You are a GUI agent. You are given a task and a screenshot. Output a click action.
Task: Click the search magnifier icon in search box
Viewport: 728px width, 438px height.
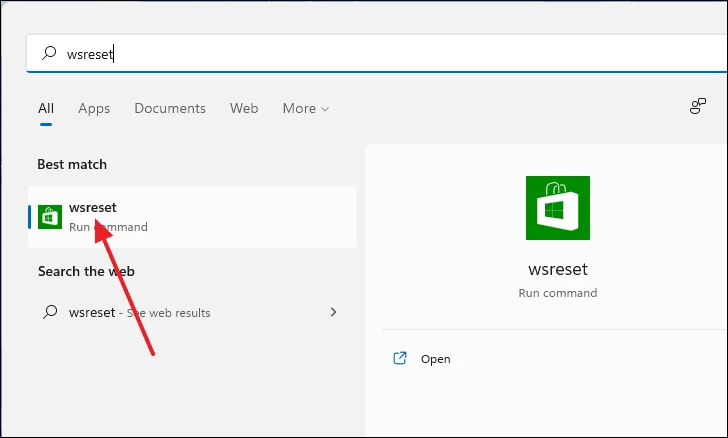(49, 53)
